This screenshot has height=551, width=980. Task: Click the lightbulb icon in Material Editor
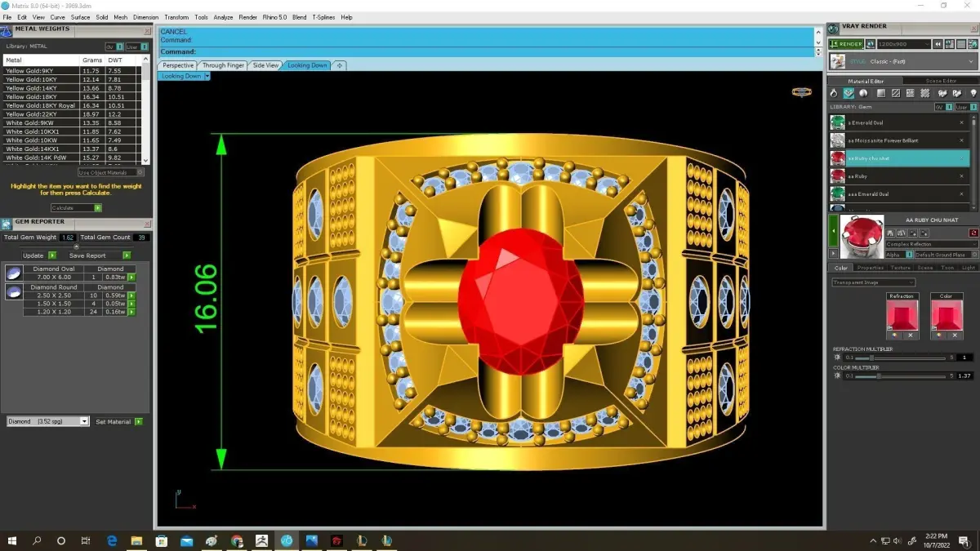[973, 93]
